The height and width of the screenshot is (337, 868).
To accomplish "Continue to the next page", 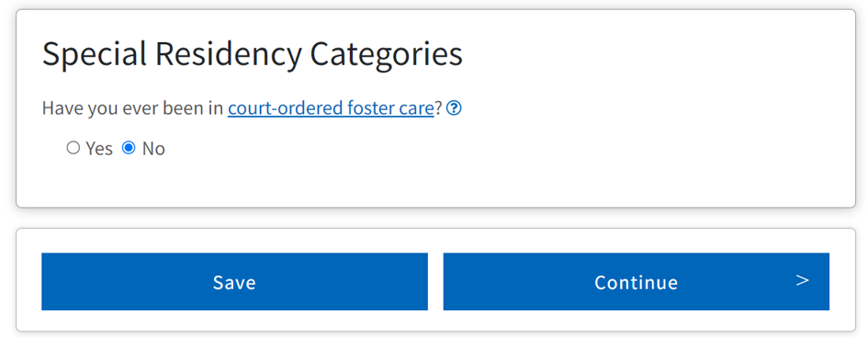I will click(x=636, y=282).
